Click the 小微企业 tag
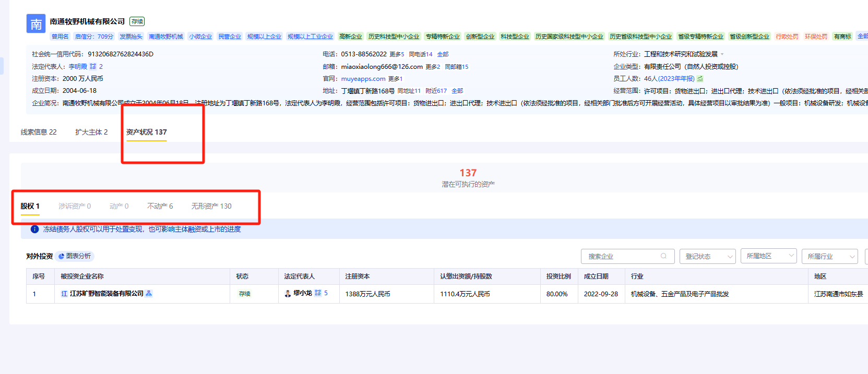 tap(200, 37)
